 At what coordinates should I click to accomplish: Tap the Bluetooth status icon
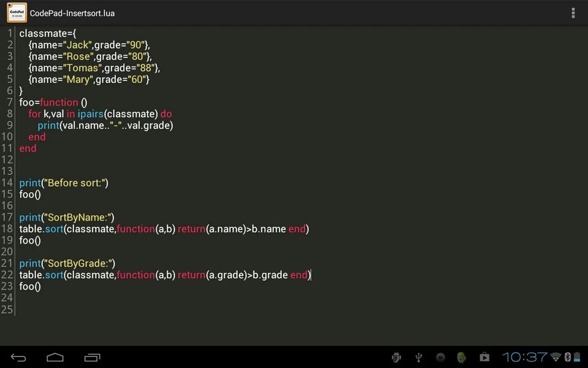(567, 357)
